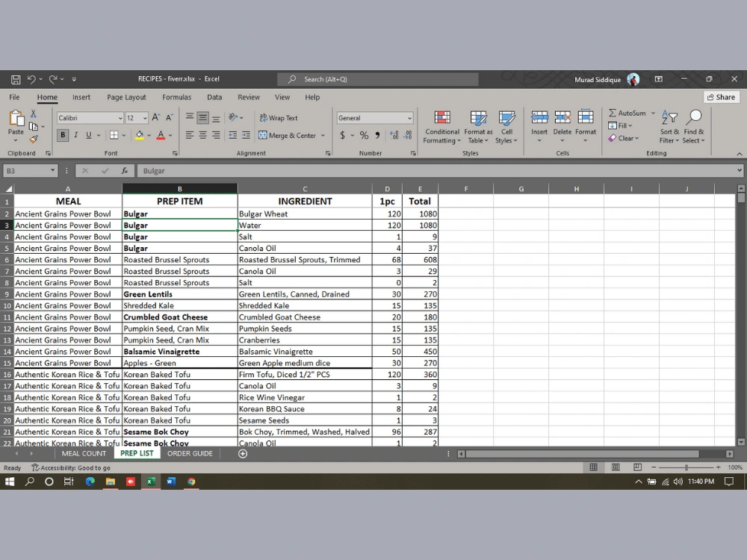Click the Redo arrow icon
This screenshot has height=560, width=747.
tap(53, 79)
